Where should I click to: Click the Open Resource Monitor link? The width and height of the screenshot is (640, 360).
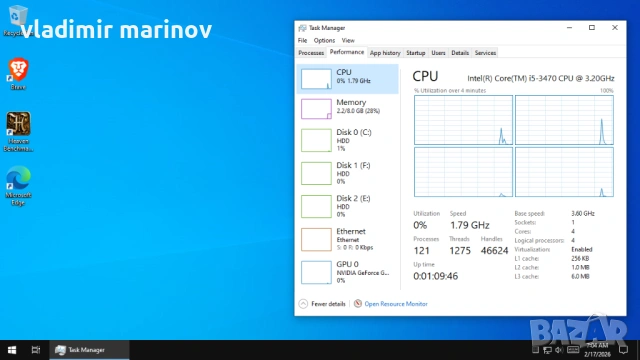pyautogui.click(x=396, y=304)
